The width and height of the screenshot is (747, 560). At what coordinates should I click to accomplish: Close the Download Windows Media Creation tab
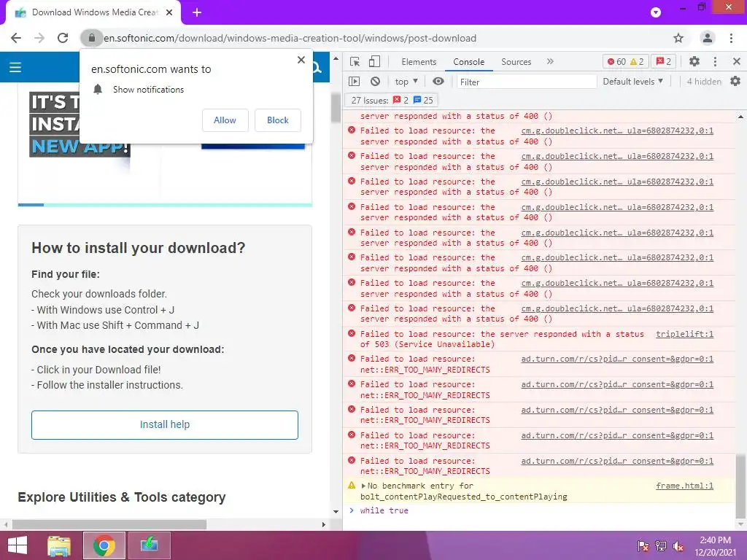[x=169, y=12]
